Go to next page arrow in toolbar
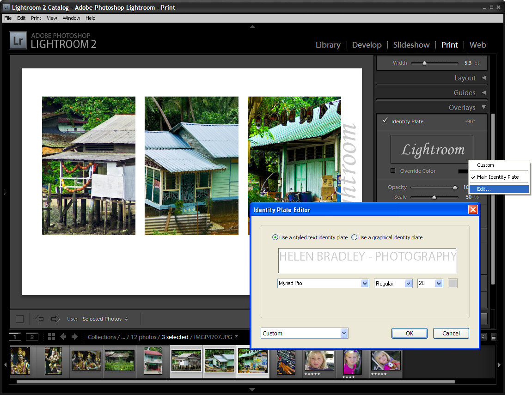The image size is (532, 395). tap(55, 319)
